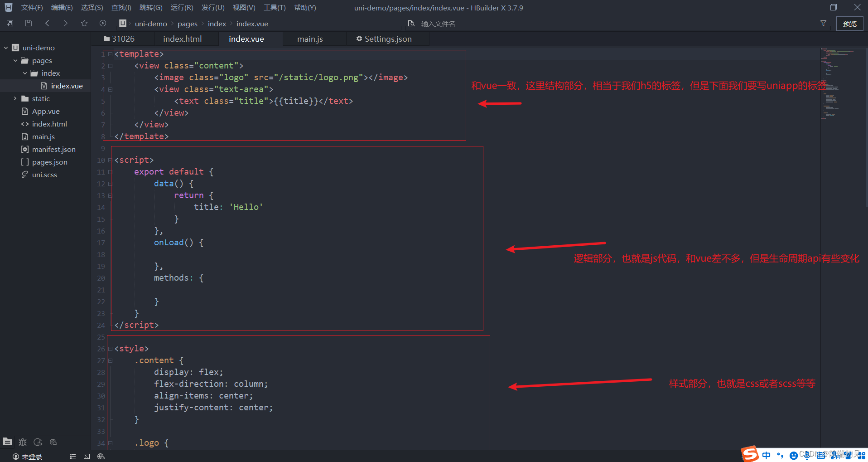Click the cloud globe icon in sidebar bottom
The height and width of the screenshot is (462, 868).
pyautogui.click(x=53, y=442)
